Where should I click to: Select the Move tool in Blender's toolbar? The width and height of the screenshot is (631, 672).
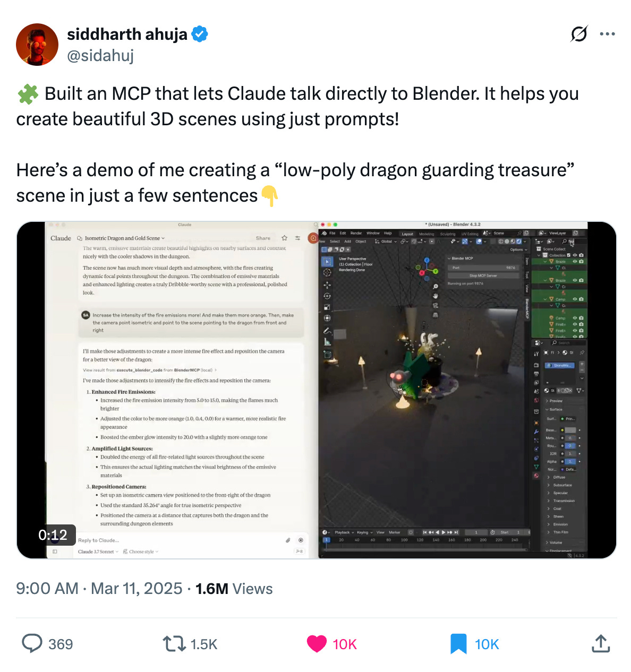pyautogui.click(x=327, y=285)
